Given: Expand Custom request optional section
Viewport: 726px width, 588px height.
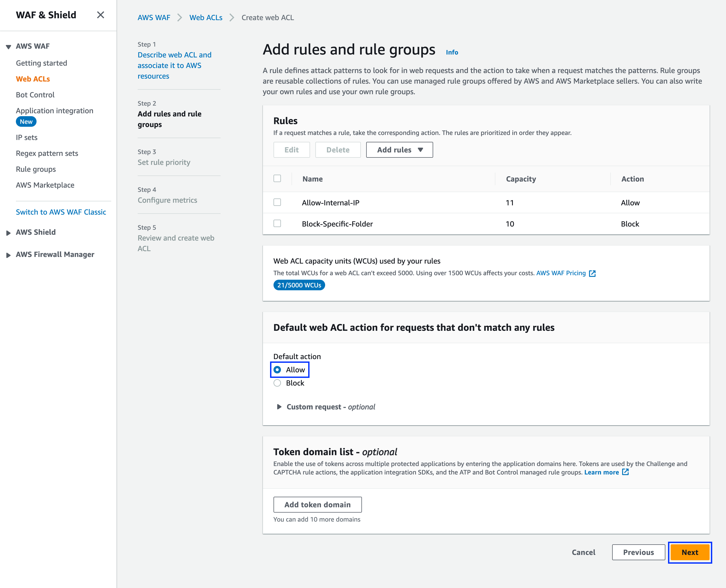Looking at the screenshot, I should 279,407.
